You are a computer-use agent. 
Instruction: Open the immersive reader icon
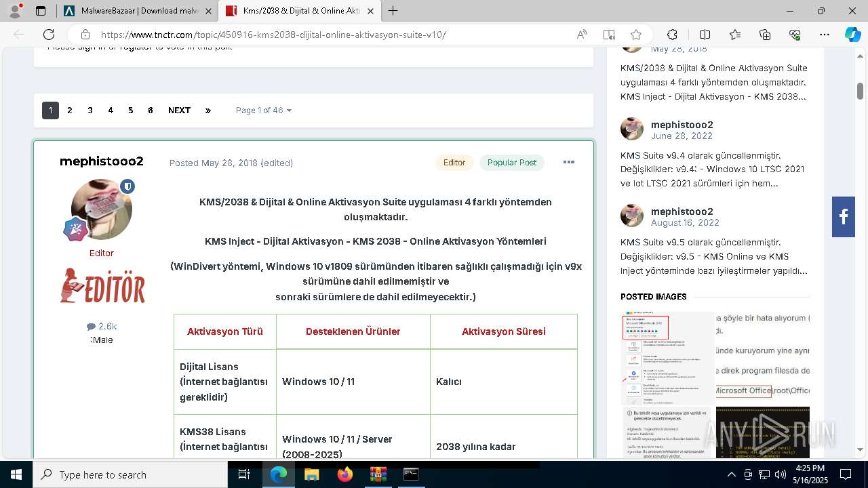point(609,35)
